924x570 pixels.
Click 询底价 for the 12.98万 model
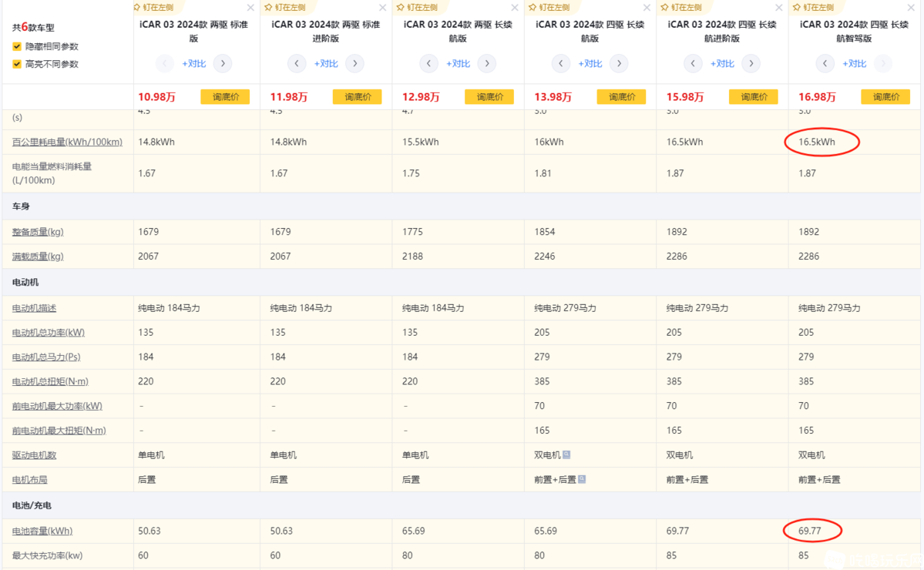(489, 97)
